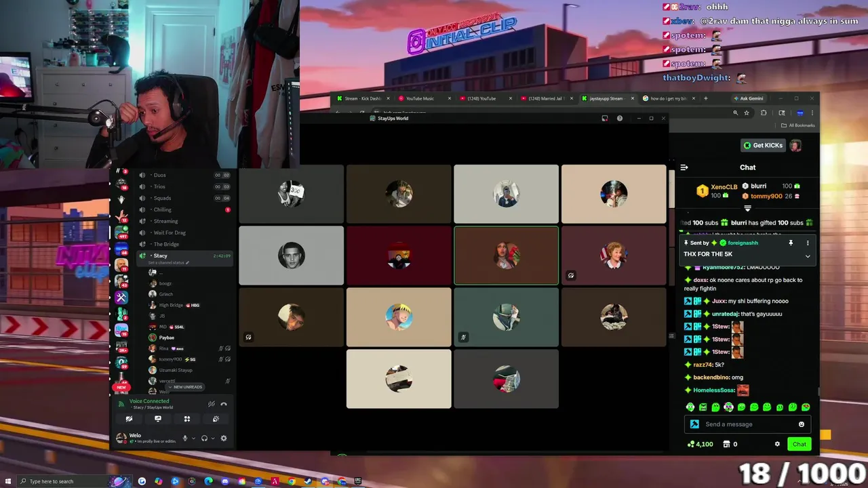The width and height of the screenshot is (868, 488).
Task: Join the Trios voice channel
Action: 184,186
